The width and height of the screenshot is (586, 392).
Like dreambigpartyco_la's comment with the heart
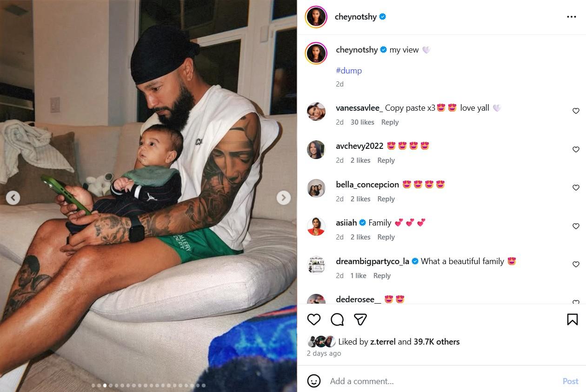point(576,264)
